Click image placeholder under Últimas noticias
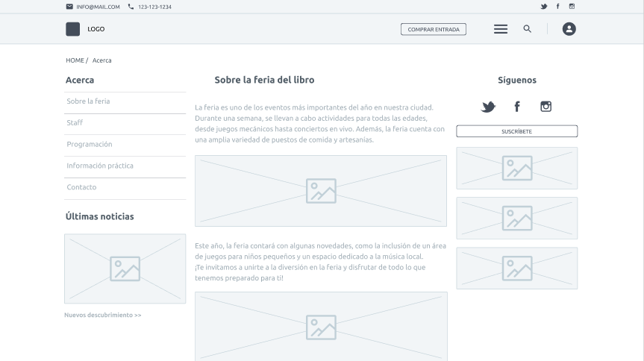The image size is (644, 361). [125, 269]
